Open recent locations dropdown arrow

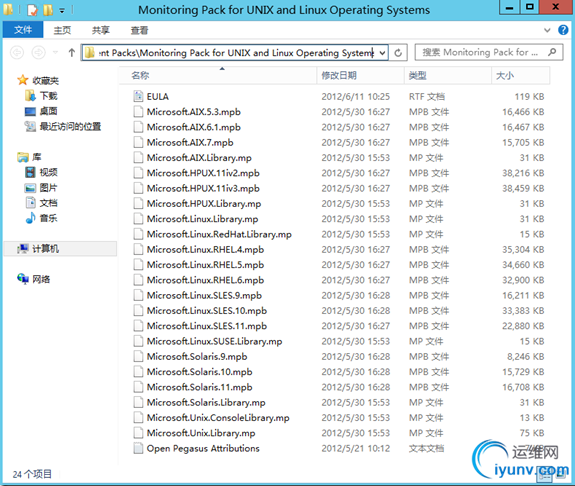tap(55, 53)
